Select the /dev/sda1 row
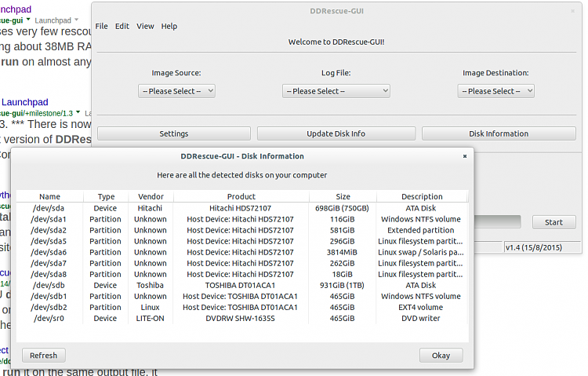This screenshot has width=588, height=376. [242, 219]
